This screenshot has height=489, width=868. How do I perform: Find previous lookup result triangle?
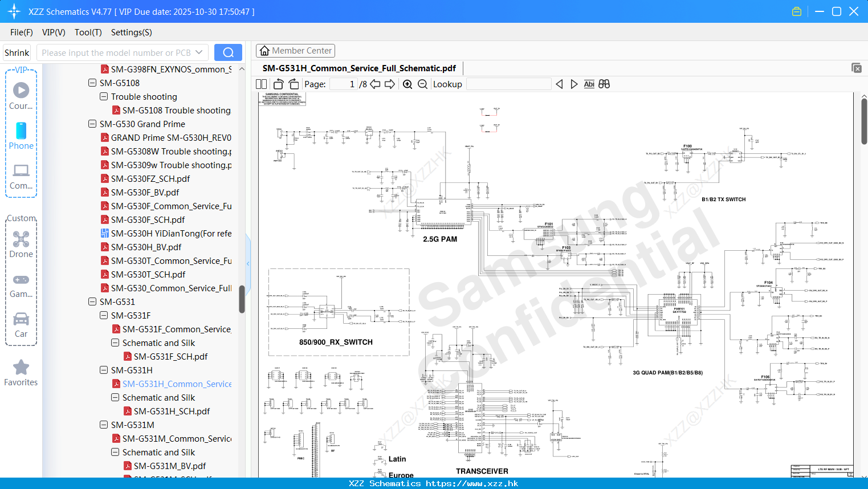559,84
